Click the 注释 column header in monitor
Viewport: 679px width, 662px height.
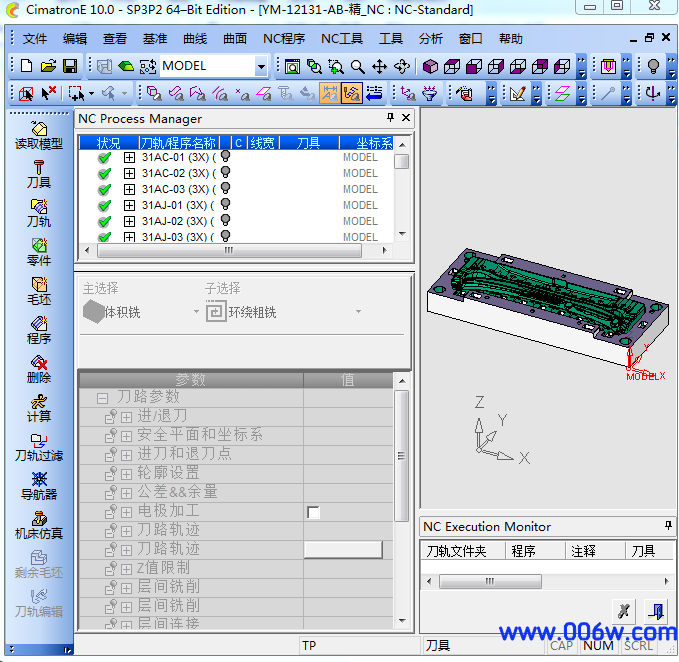click(x=595, y=551)
